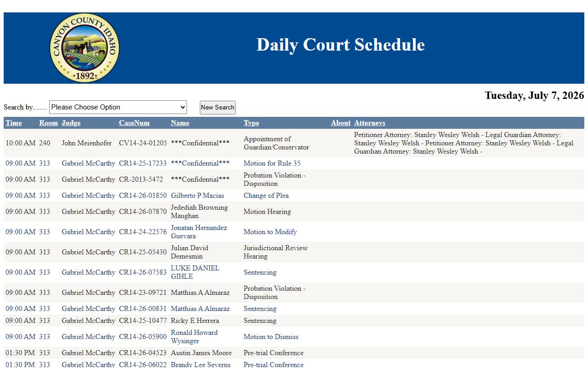
Task: Click Motion to Modify type cell
Action: tap(270, 232)
